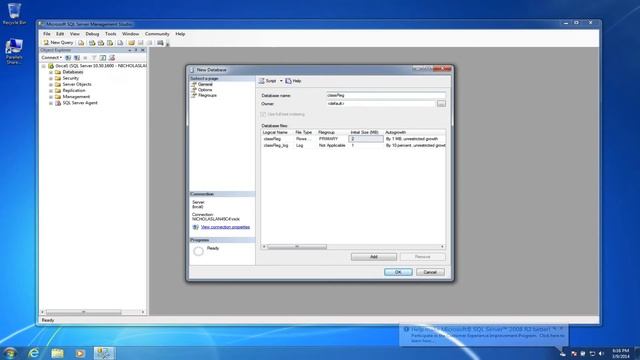The width and height of the screenshot is (640, 360).
Task: Open the Community menu
Action: pyautogui.click(x=157, y=34)
